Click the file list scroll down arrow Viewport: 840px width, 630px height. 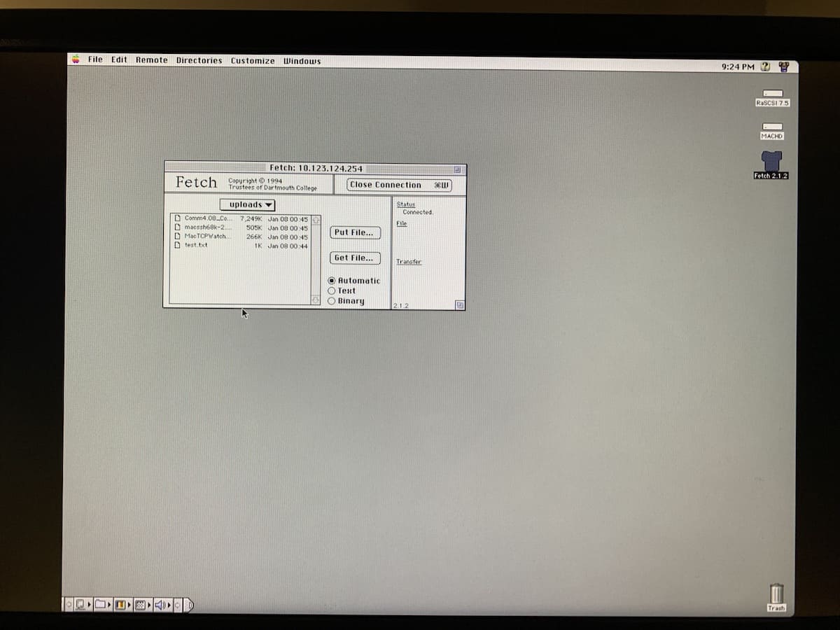[315, 300]
